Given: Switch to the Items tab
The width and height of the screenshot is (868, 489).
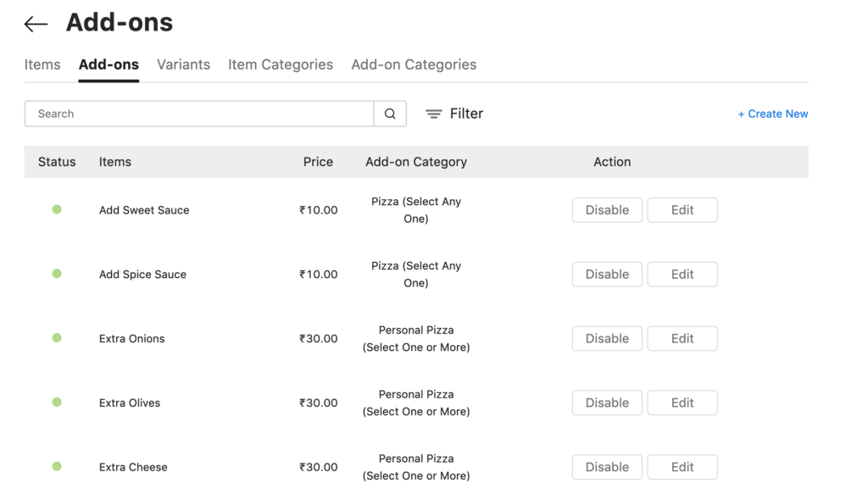Looking at the screenshot, I should point(42,64).
